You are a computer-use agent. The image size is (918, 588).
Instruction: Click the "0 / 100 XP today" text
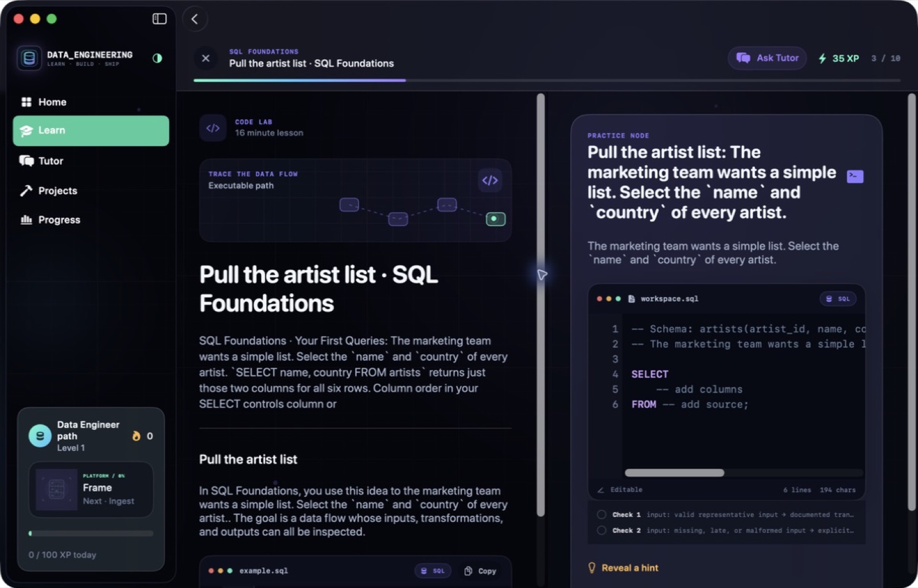(62, 555)
